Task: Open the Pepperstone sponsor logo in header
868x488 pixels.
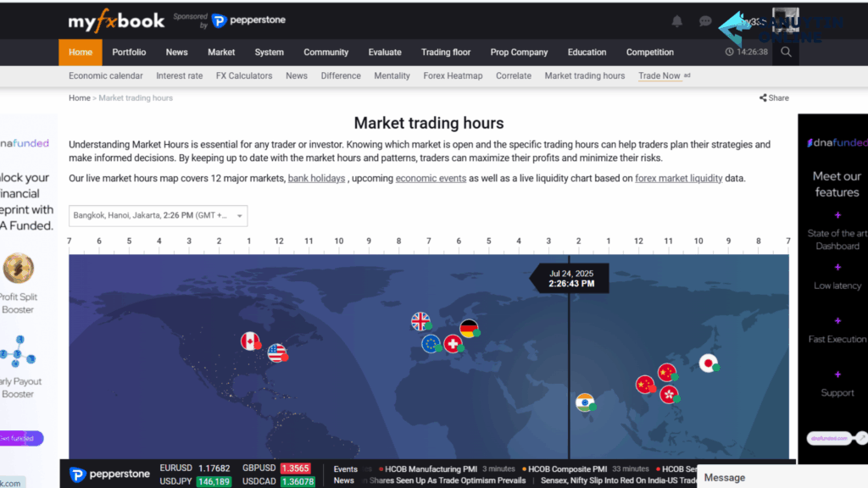Action: [x=248, y=20]
